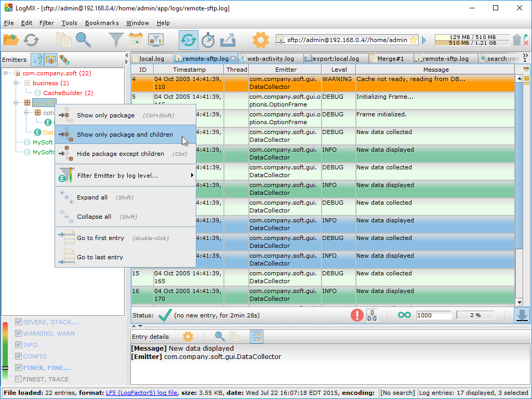Select Hide package except children
This screenshot has height=399, width=532.
[126, 154]
